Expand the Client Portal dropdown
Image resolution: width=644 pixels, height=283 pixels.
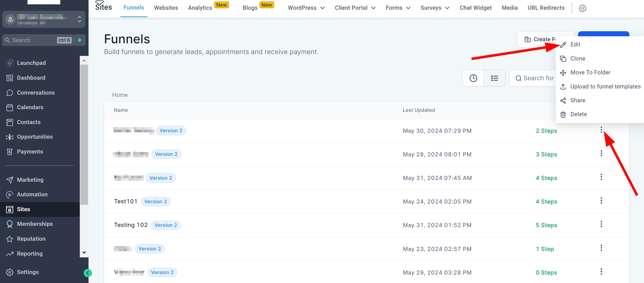tap(355, 8)
